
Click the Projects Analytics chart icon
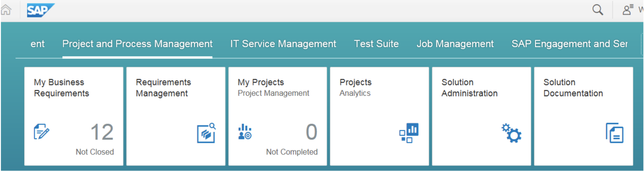409,133
